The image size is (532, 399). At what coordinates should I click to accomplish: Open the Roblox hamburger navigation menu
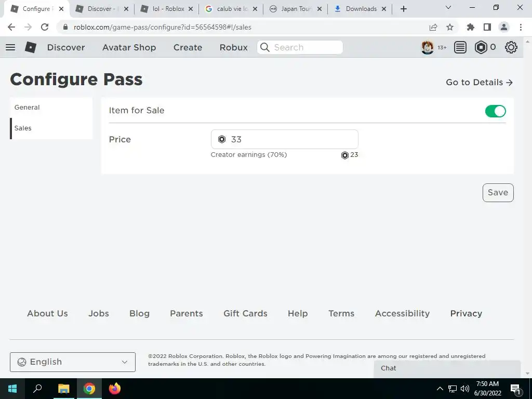pos(10,47)
